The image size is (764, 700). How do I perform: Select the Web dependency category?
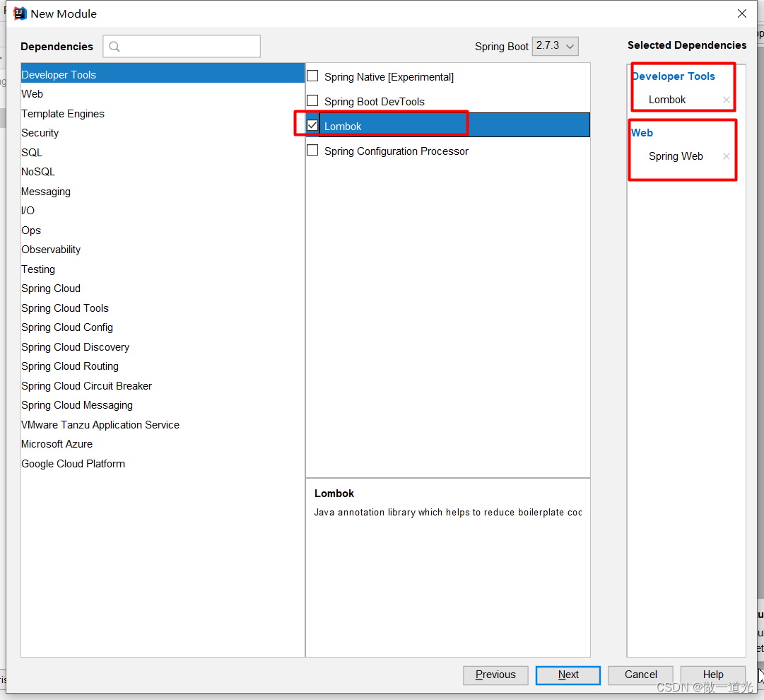(32, 93)
